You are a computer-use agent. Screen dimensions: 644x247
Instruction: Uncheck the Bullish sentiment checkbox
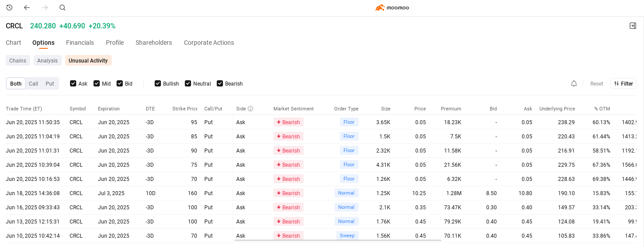158,83
